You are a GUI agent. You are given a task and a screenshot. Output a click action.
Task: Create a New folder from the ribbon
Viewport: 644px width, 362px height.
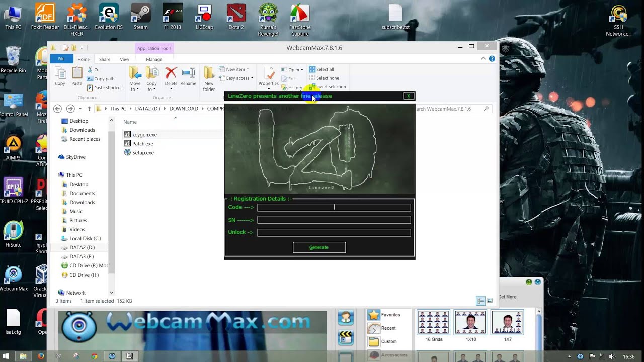coord(209,79)
